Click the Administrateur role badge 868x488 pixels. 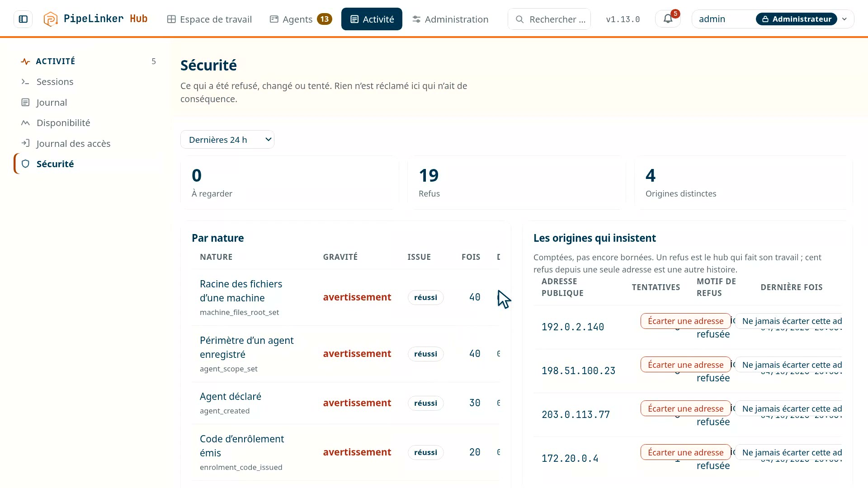pos(797,19)
